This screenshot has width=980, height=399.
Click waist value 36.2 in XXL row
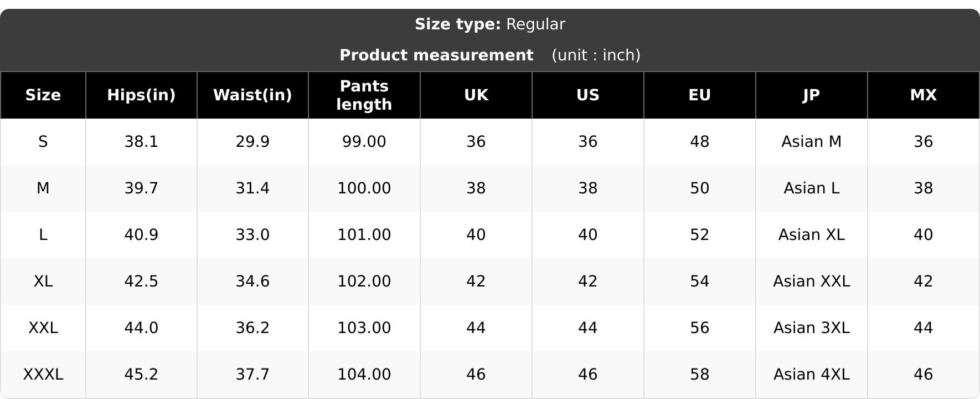coord(252,328)
